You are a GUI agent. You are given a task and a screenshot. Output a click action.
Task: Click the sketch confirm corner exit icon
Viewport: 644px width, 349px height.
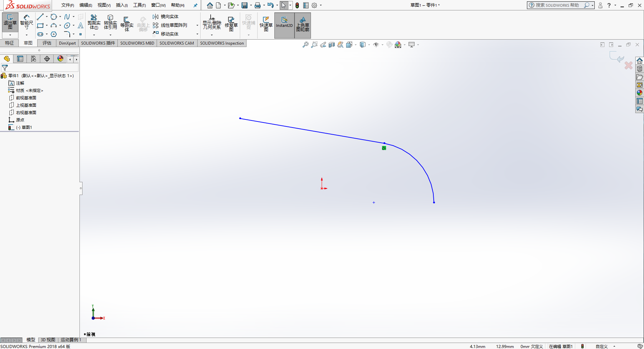click(616, 57)
